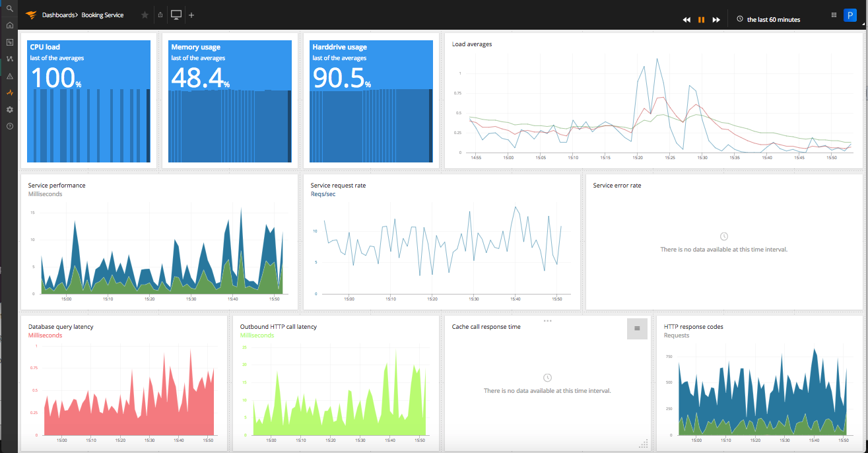Open Alerts via the warning triangle icon
The height and width of the screenshot is (453, 868).
pos(9,75)
